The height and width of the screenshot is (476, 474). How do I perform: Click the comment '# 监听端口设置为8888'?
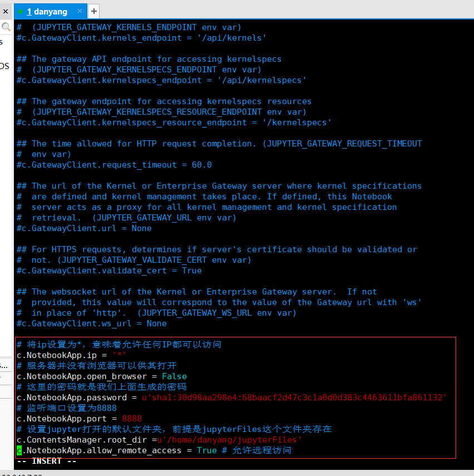point(67,408)
